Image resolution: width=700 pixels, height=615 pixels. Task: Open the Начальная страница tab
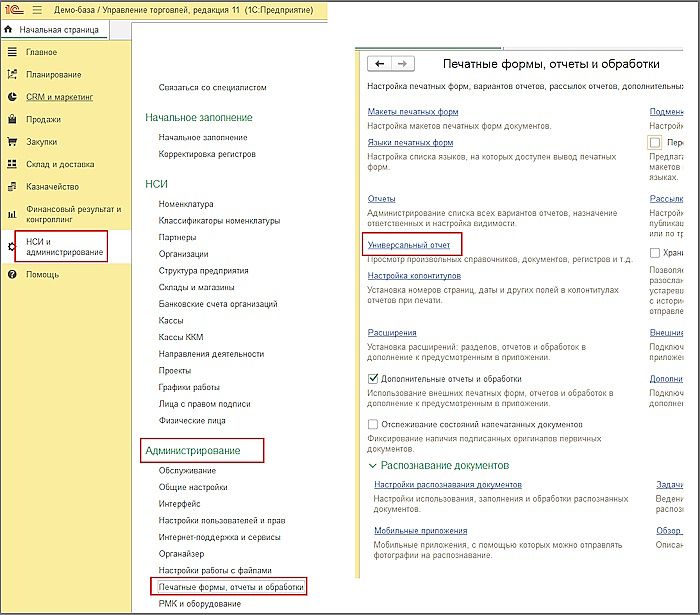coord(59,29)
